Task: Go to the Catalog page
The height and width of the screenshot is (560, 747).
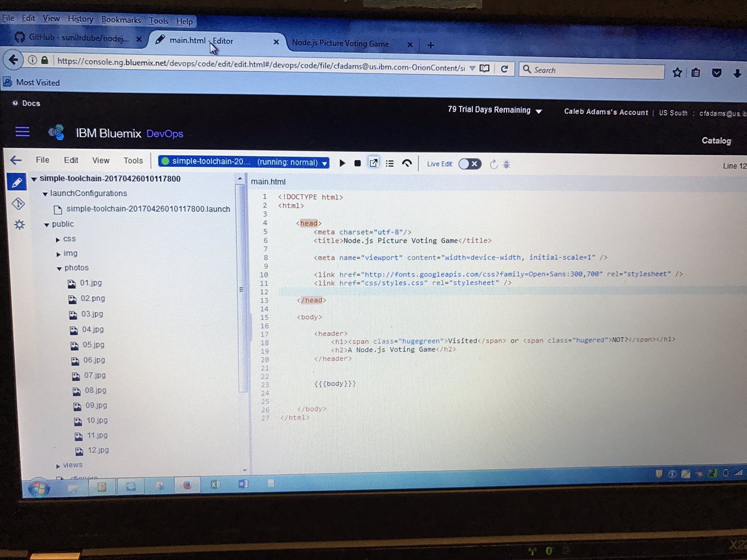Action: pyautogui.click(x=716, y=141)
